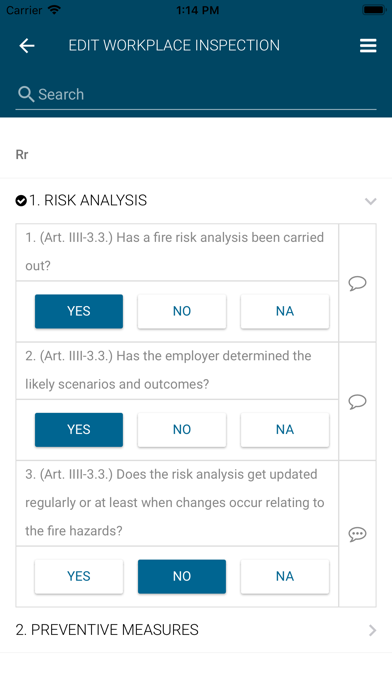Focus the Search input field

(x=196, y=95)
